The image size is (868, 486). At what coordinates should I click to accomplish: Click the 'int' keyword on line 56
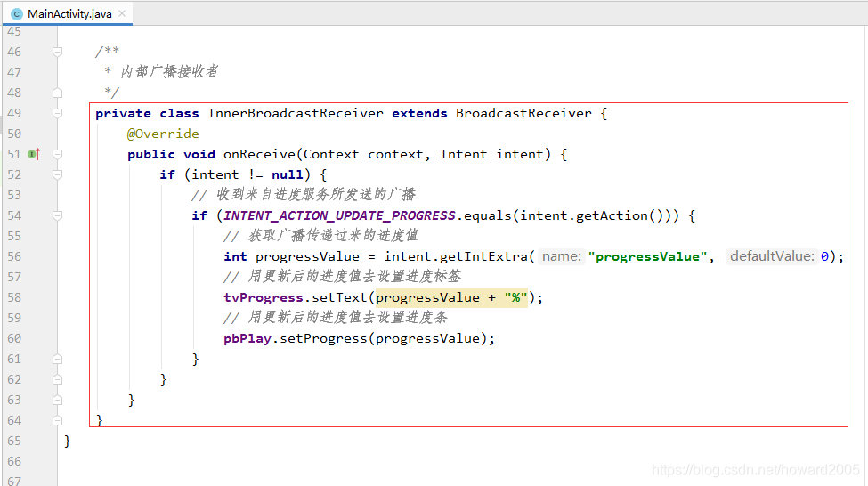click(x=235, y=256)
